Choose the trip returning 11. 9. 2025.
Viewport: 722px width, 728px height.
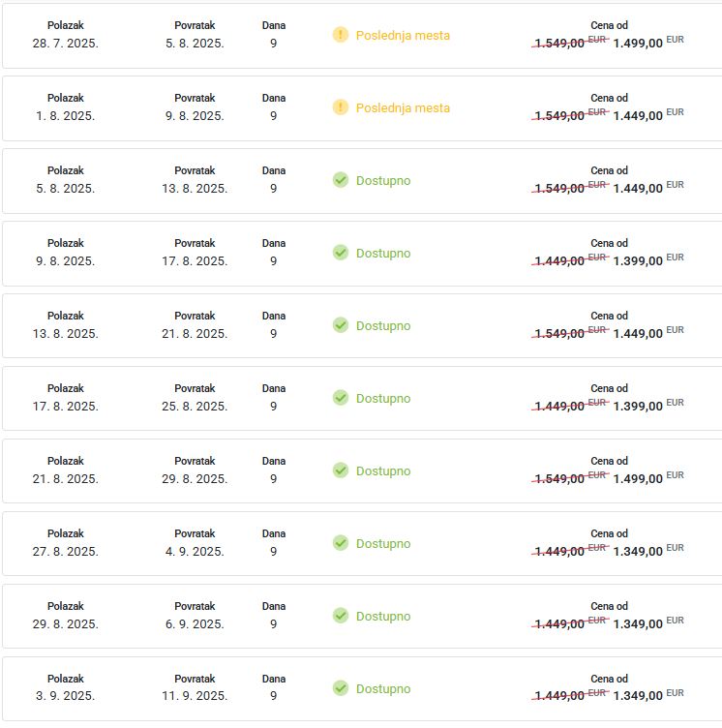point(362,688)
